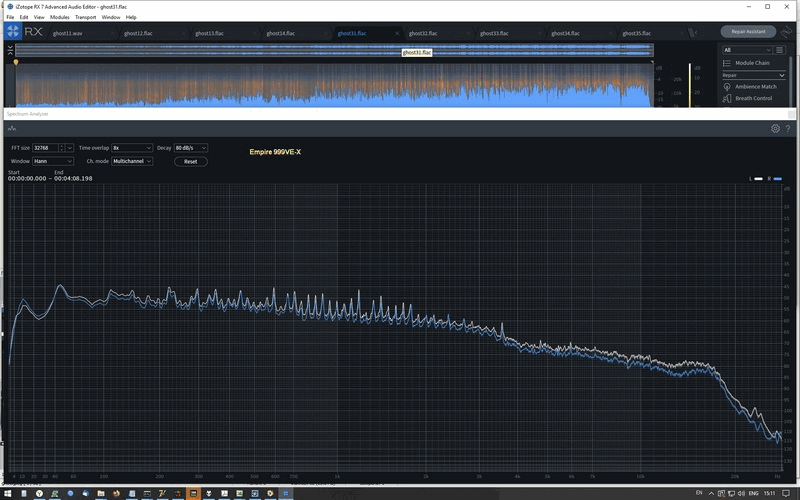
Task: Click the RX Connect icon beside Repair Assistant
Action: click(x=786, y=32)
